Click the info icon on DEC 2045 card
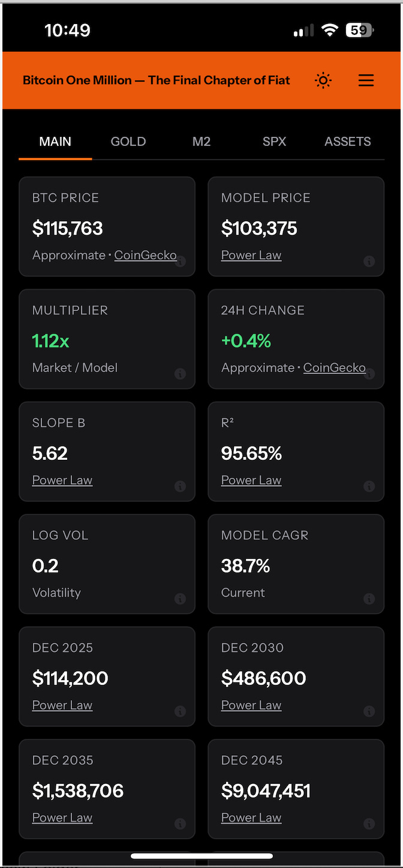This screenshot has width=403, height=868. (x=369, y=824)
